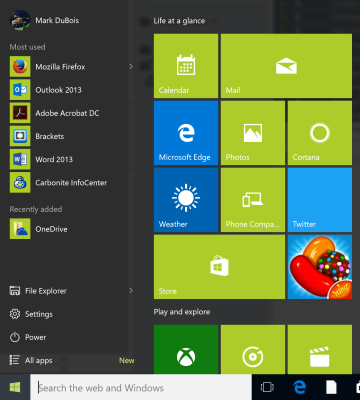Click the Play and explore group header
The image size is (360, 400).
(182, 312)
